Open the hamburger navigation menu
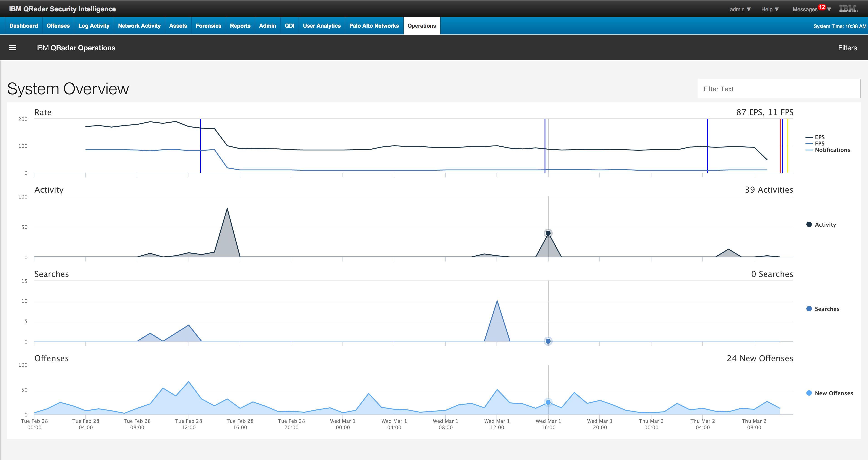Image resolution: width=868 pixels, height=460 pixels. (12, 48)
